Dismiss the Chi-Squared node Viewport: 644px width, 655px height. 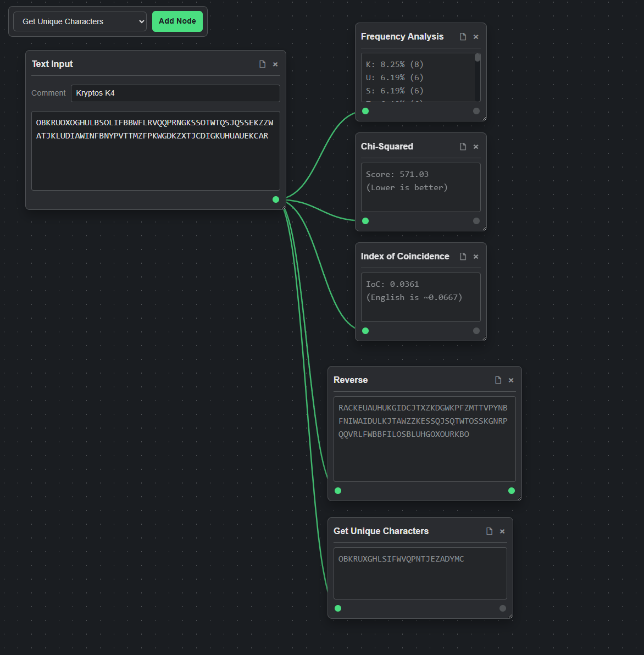[x=475, y=147]
